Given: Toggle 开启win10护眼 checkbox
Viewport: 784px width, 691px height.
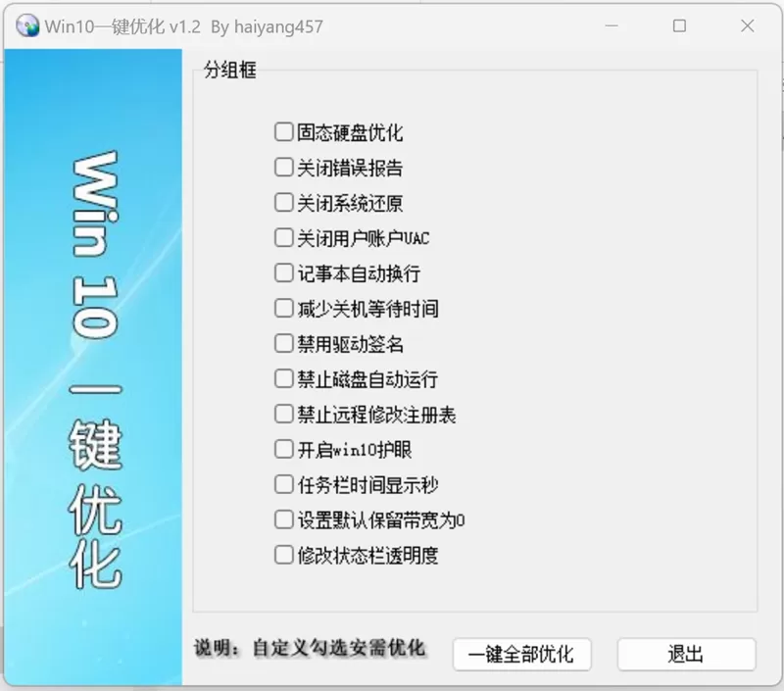Looking at the screenshot, I should pyautogui.click(x=283, y=449).
